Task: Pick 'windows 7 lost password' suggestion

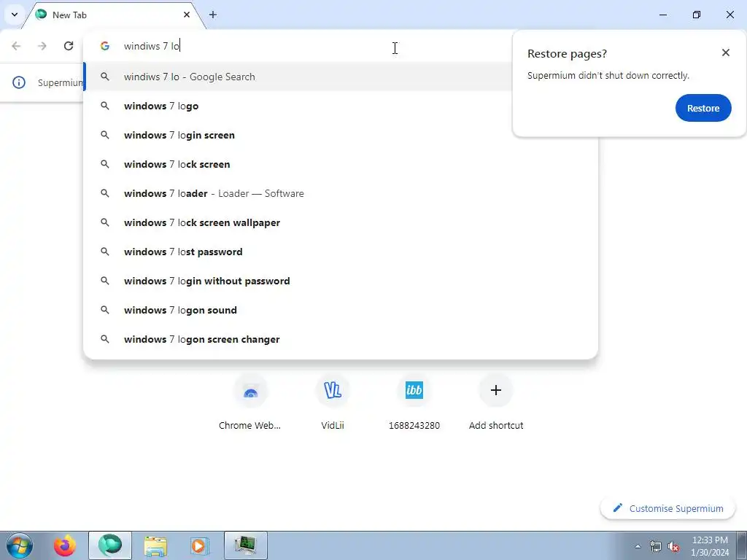Action: tap(341, 252)
